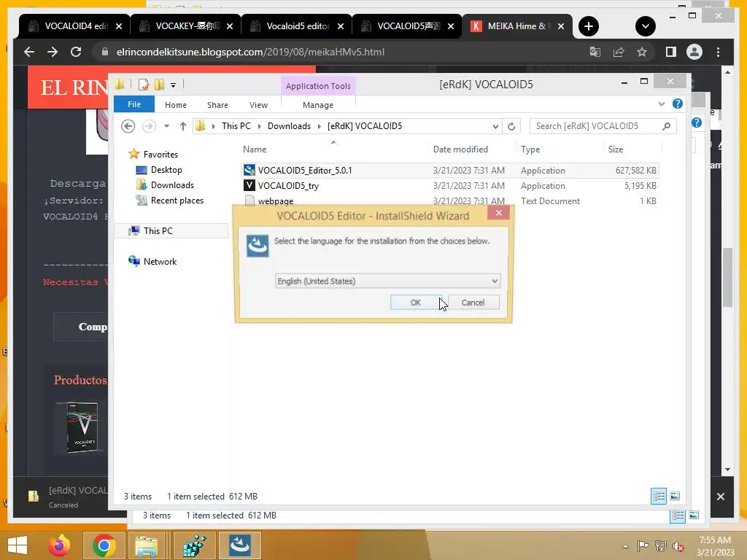Image resolution: width=747 pixels, height=560 pixels.
Task: Open the File ribbon tab
Action: tap(134, 104)
